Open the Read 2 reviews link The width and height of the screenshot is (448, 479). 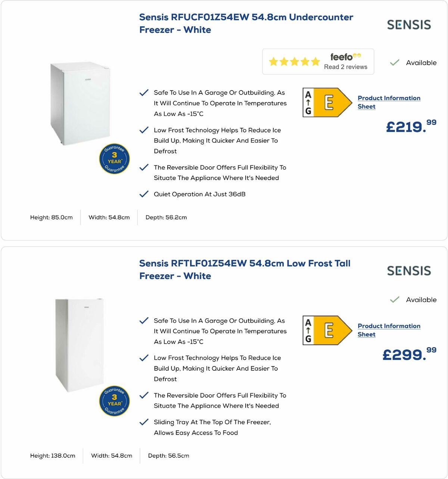click(x=345, y=67)
